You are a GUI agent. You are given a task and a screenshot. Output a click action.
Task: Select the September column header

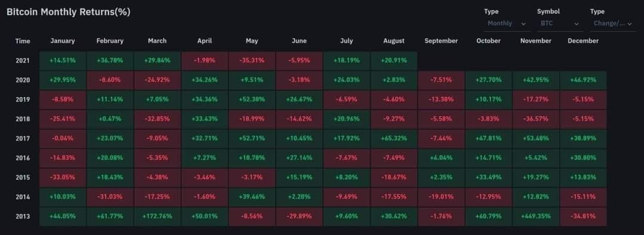click(441, 41)
